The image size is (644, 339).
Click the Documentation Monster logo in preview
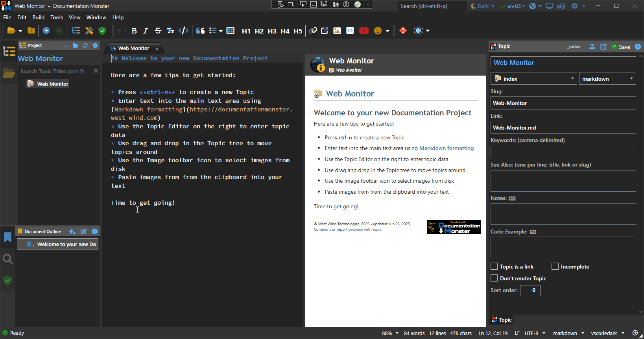point(454,227)
